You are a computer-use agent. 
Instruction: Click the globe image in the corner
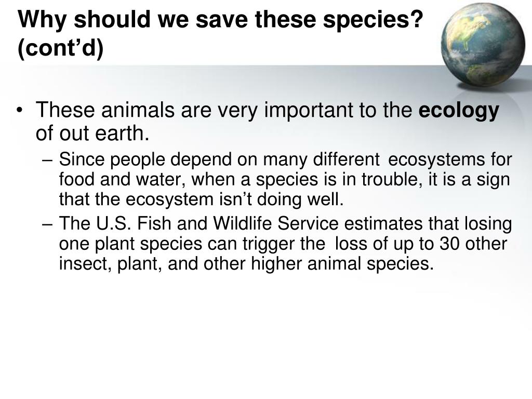point(484,44)
